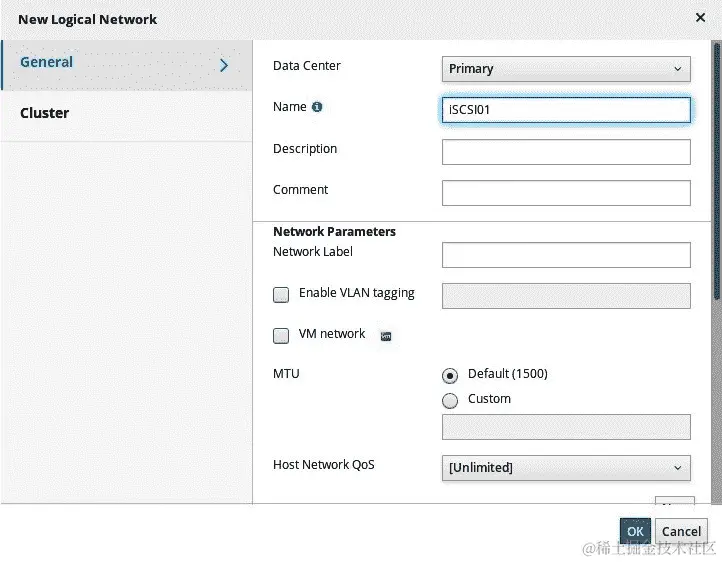
Task: Click the custom MTU value field
Action: pos(566,427)
